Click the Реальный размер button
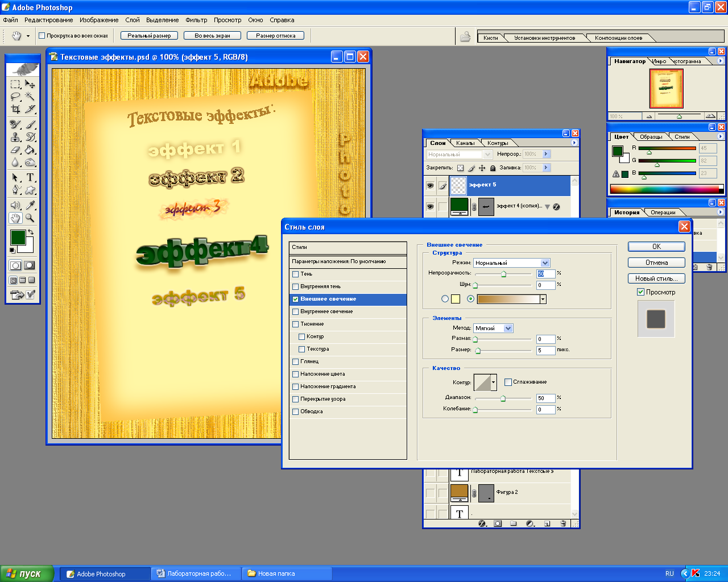728x582 pixels. (149, 36)
